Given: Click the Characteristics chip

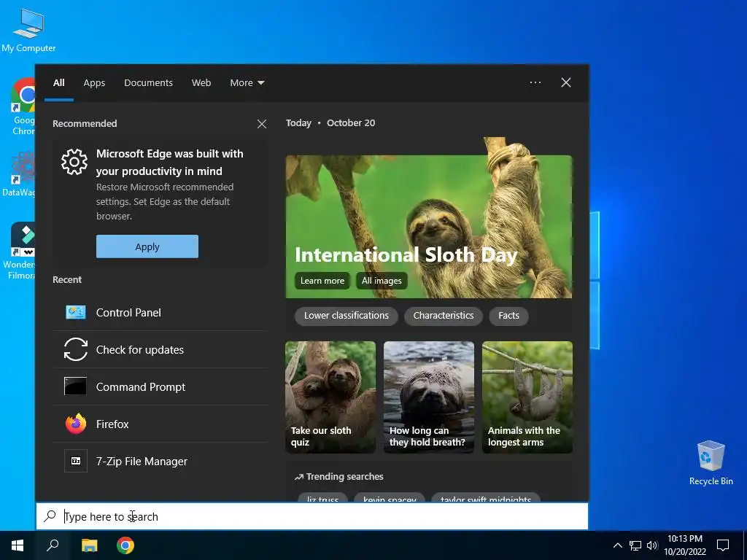Looking at the screenshot, I should pyautogui.click(x=443, y=315).
